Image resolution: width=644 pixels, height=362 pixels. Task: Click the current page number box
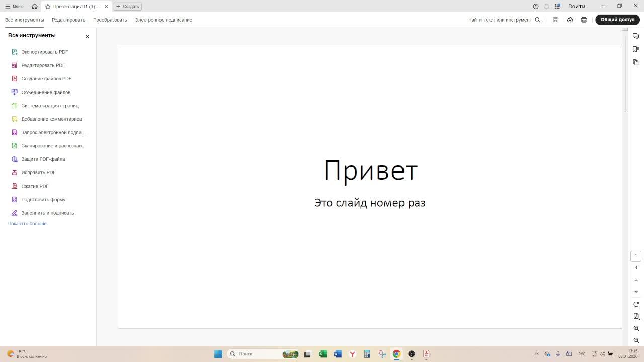pyautogui.click(x=636, y=256)
